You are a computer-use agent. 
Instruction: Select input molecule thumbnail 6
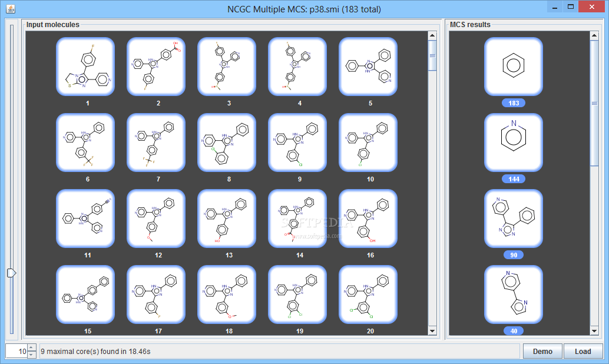(85, 143)
